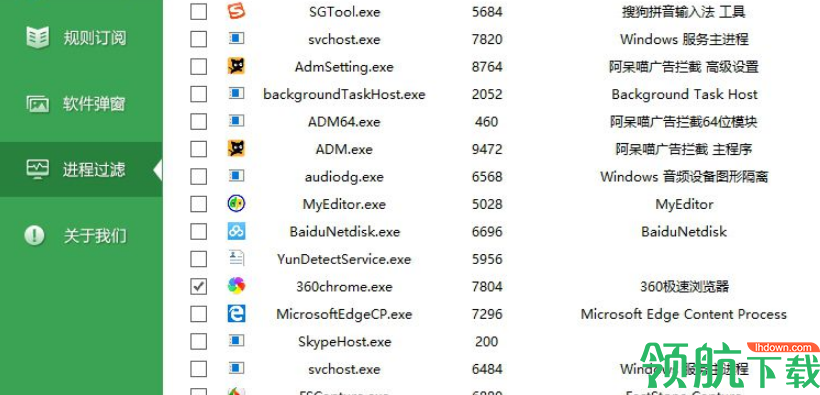This screenshot has height=395, width=820.
Task: Click description 360极速浏览器
Action: coord(684,287)
